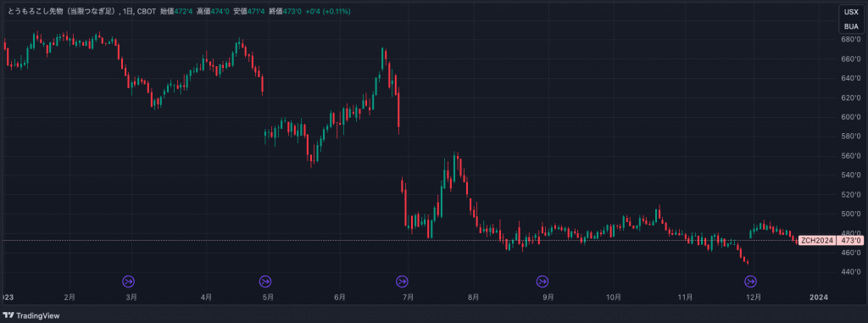Click the 520'0 price axis label
868x323 pixels.
tap(851, 194)
